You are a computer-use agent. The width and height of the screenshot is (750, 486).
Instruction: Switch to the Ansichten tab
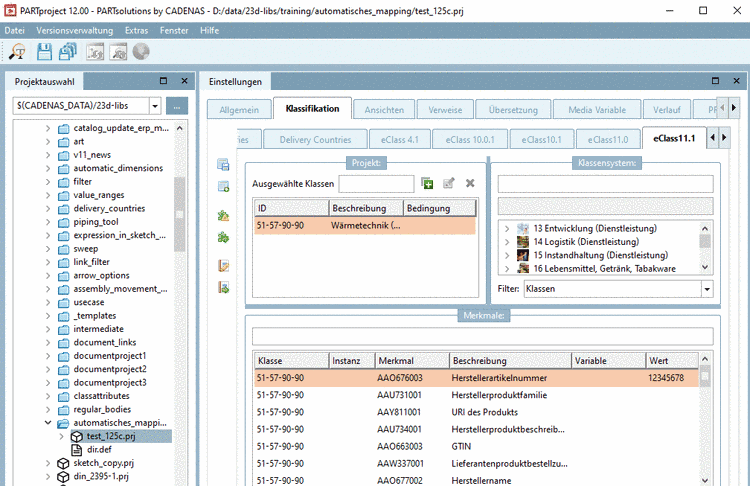[384, 110]
